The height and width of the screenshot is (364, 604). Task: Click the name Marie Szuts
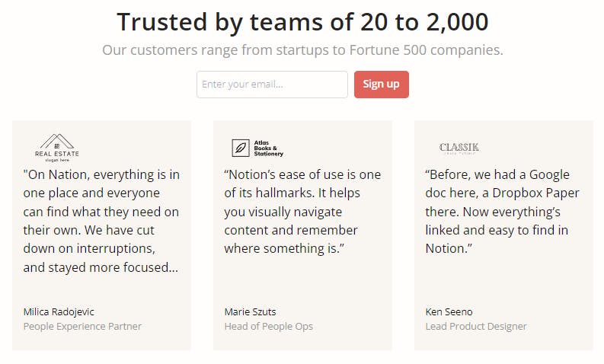pos(251,311)
